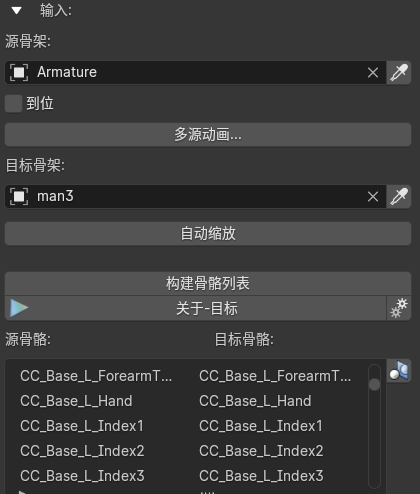420x494 pixels.
Task: Click the 构建骨骼列表 button
Action: tap(208, 283)
